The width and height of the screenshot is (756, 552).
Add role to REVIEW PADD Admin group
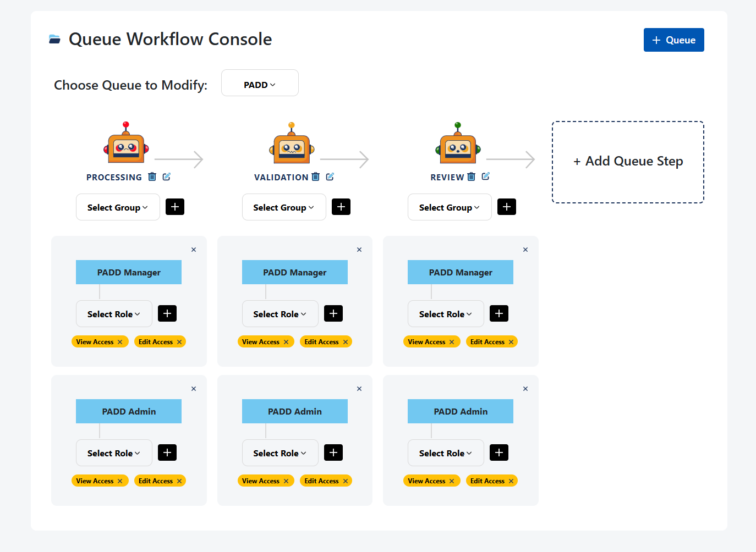[499, 452]
